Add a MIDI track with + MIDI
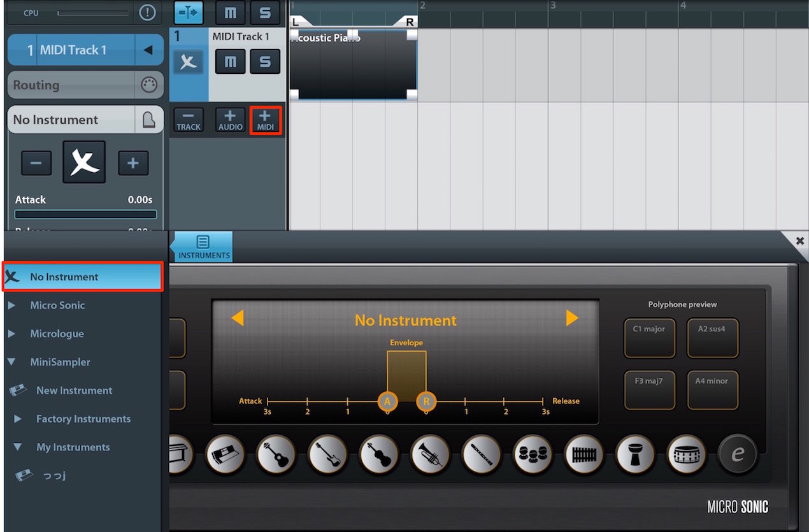The width and height of the screenshot is (809, 532). (265, 120)
